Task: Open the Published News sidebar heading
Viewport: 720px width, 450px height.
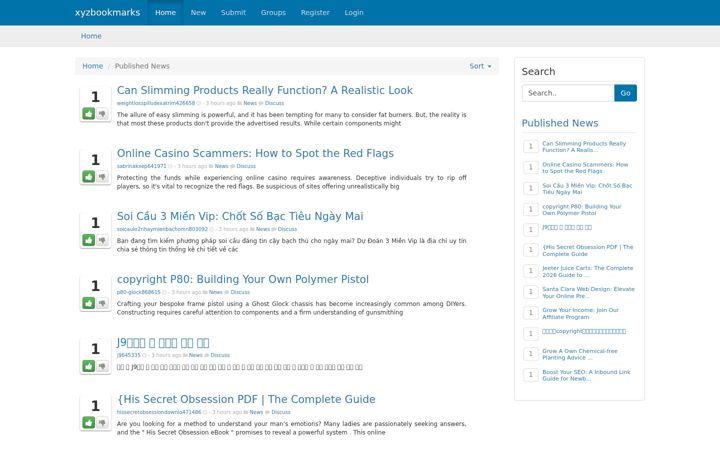Action: (x=560, y=123)
